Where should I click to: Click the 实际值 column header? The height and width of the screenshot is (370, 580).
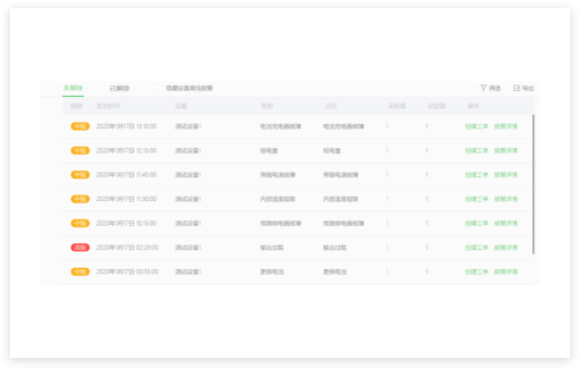[397, 106]
